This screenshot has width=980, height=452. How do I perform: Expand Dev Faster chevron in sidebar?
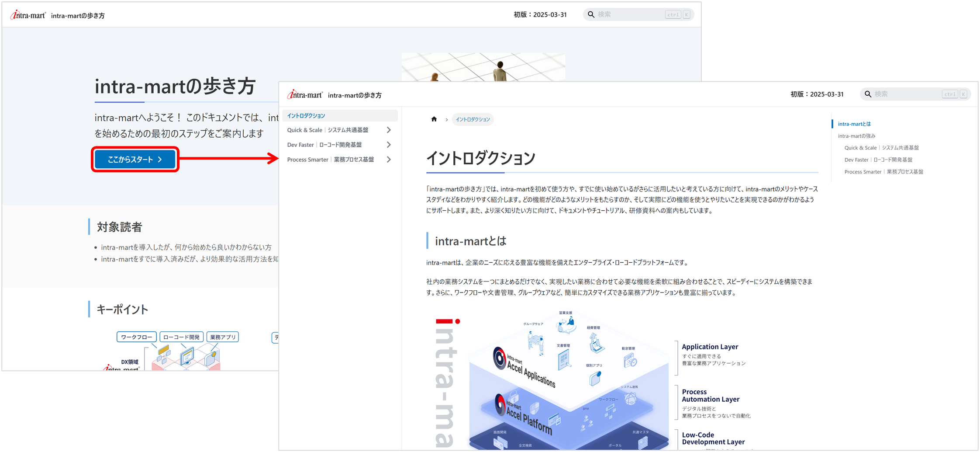point(389,145)
